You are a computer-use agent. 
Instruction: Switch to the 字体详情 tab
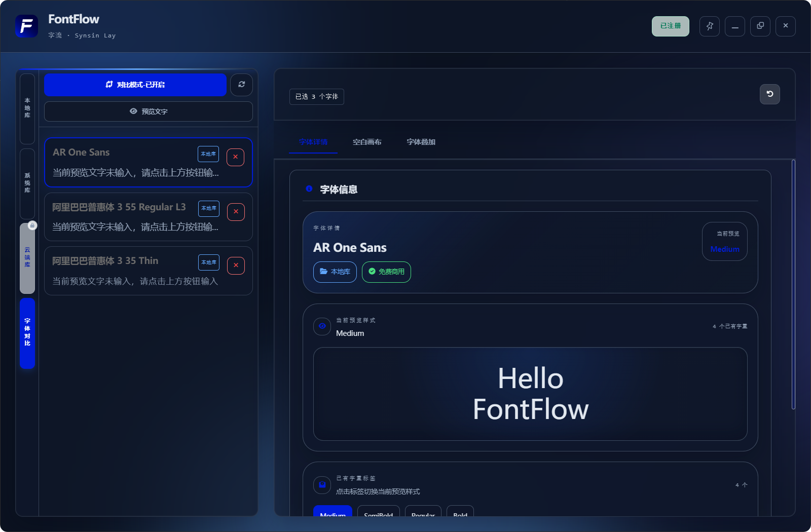(x=313, y=142)
